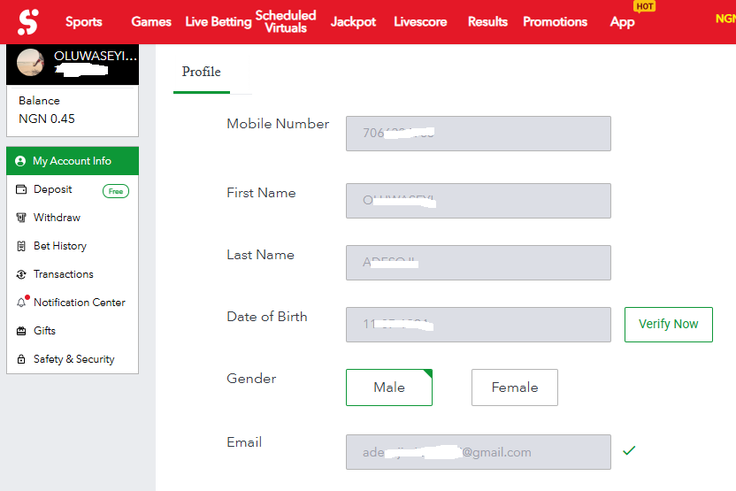Click the green email verified checkmark
Image resolution: width=736 pixels, height=491 pixels.
click(629, 451)
